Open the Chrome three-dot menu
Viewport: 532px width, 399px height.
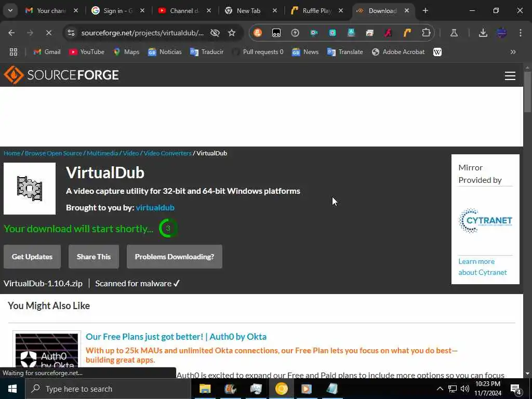coord(521,33)
